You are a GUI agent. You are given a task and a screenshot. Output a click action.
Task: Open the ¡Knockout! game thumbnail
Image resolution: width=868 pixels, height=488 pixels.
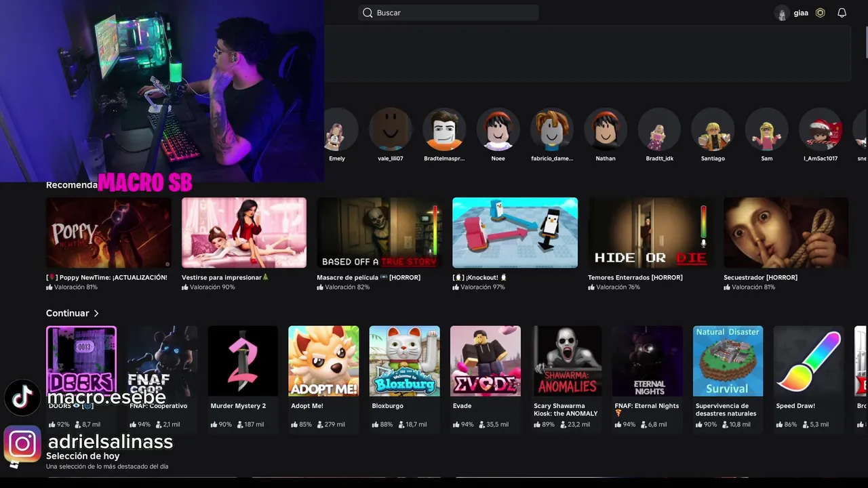[515, 232]
